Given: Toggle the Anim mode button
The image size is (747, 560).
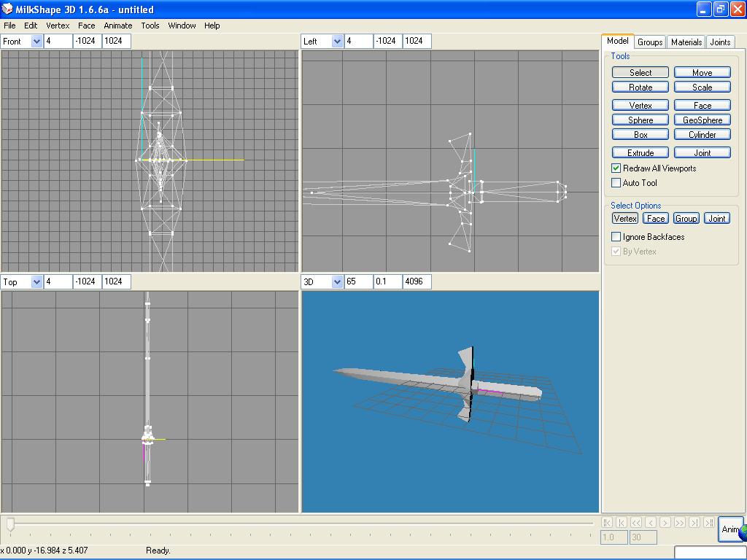Looking at the screenshot, I should pos(729,529).
